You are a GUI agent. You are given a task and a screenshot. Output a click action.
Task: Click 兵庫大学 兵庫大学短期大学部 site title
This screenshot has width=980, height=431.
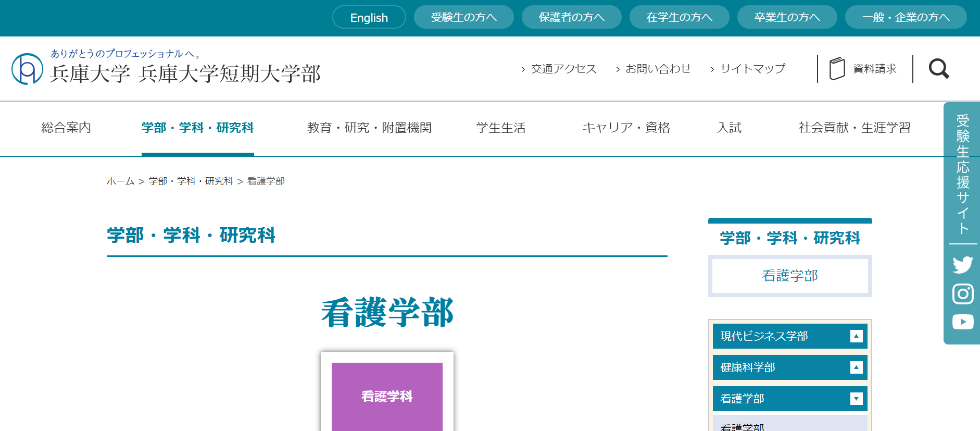click(185, 74)
